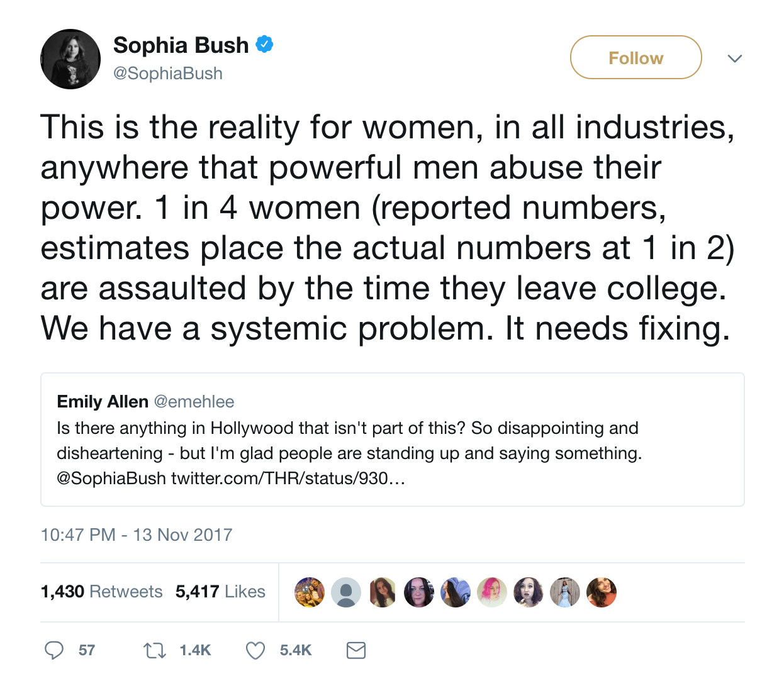
Task: View the 1,430 Retweets list
Action: click(x=101, y=592)
